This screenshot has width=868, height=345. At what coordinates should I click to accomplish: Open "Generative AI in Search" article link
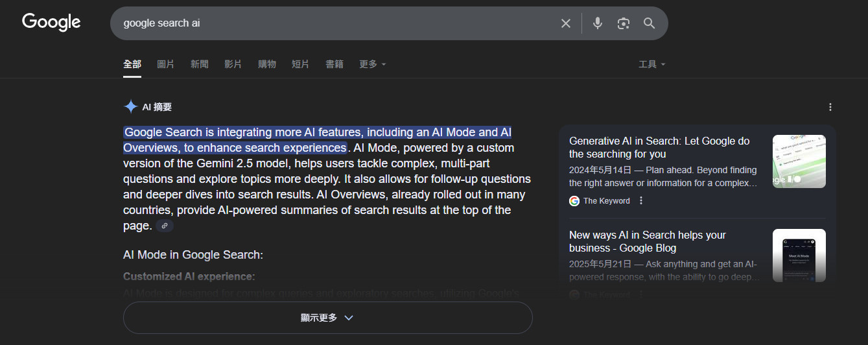click(x=659, y=148)
